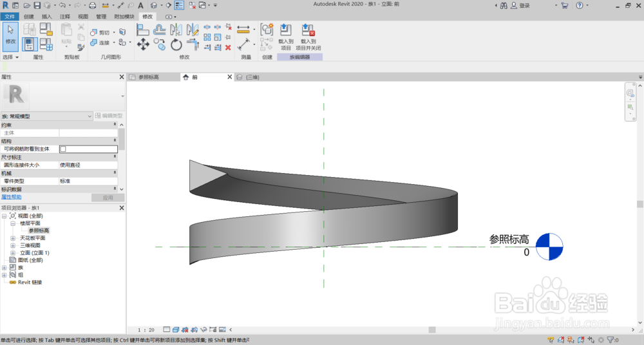This screenshot has width=644, height=345.
Task: Collapse the 约束 section in Properties
Action: coord(115,124)
